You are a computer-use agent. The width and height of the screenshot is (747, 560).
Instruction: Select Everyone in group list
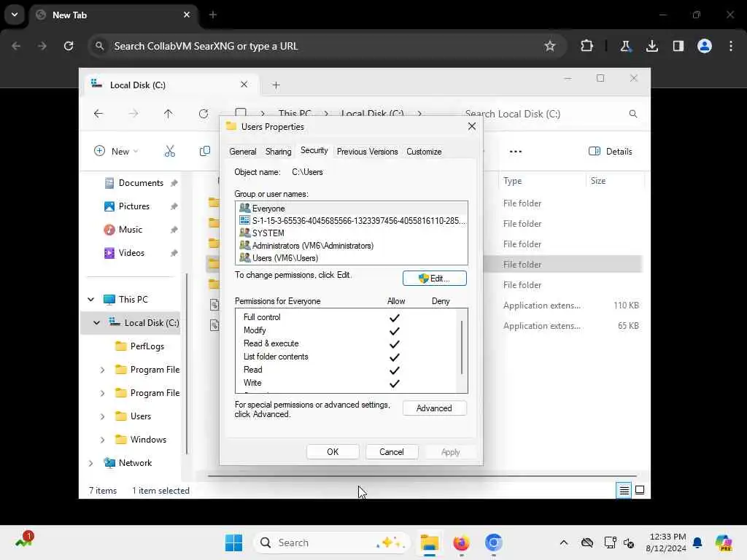click(351, 209)
